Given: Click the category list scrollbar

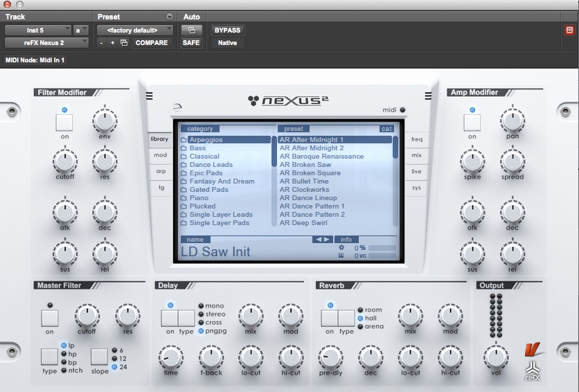Looking at the screenshot, I should click(274, 181).
